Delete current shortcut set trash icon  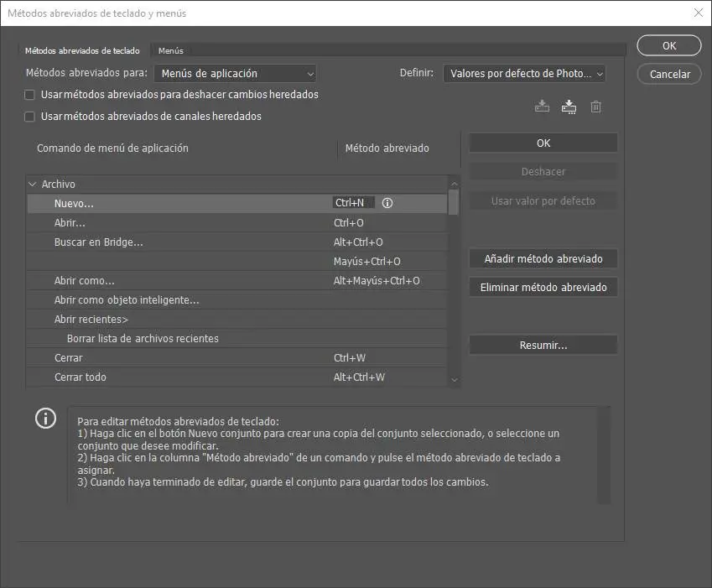pyautogui.click(x=595, y=107)
